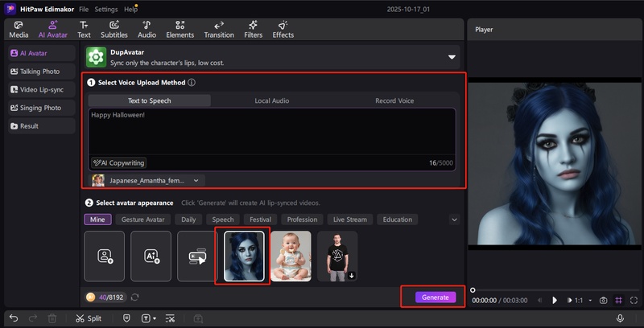Open the Filters panel icon

pos(253,30)
